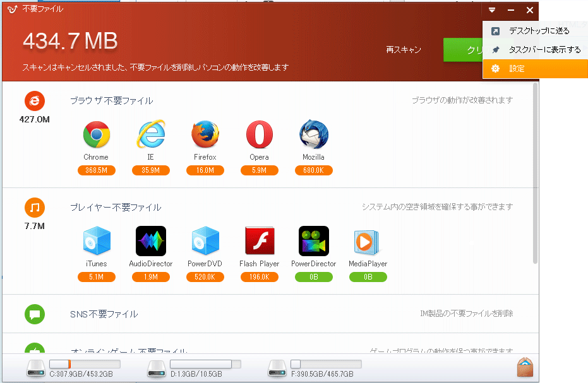This screenshot has height=383, width=588.
Task: Choose デスクトップに送る from the menu
Action: click(535, 31)
